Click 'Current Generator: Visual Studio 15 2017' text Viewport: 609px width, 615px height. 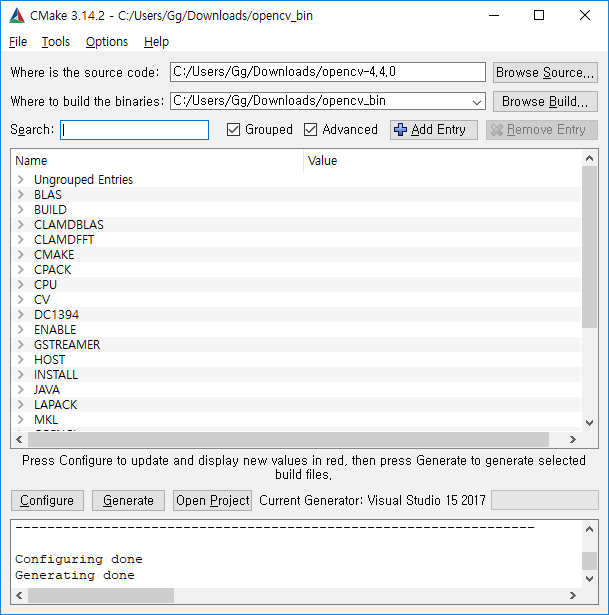pyautogui.click(x=372, y=500)
